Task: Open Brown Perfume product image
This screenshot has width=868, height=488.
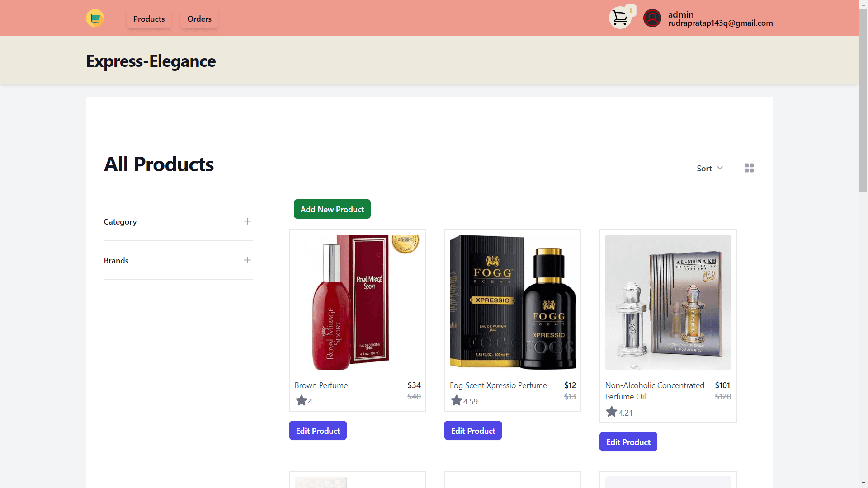Action: coord(358,302)
